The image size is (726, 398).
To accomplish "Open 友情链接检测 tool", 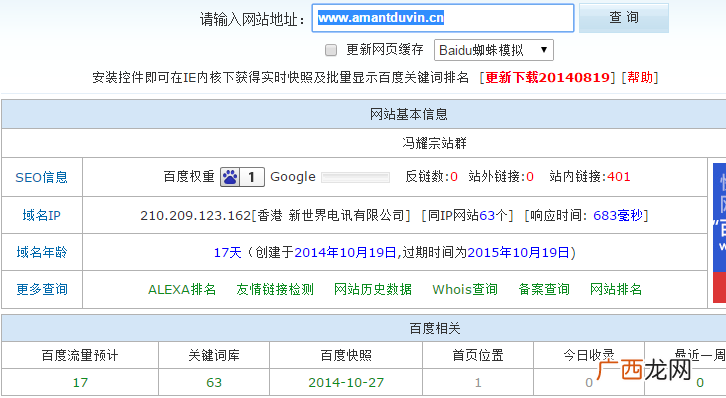I will [275, 289].
